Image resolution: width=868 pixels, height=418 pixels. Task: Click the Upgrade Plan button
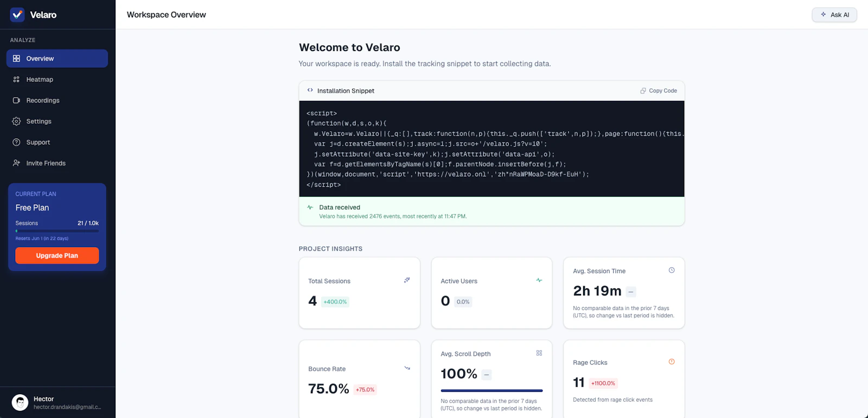(57, 255)
